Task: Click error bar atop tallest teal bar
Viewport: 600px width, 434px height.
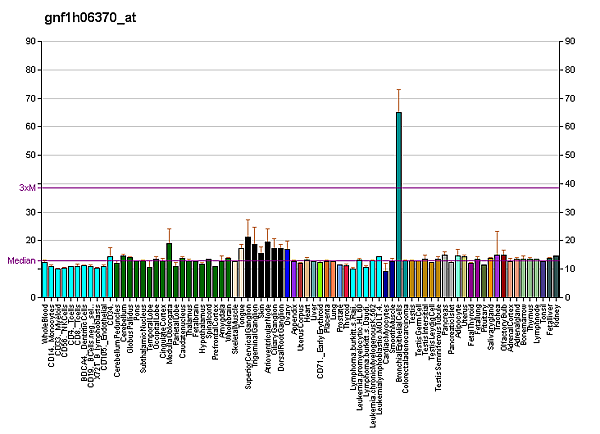Action: click(399, 100)
